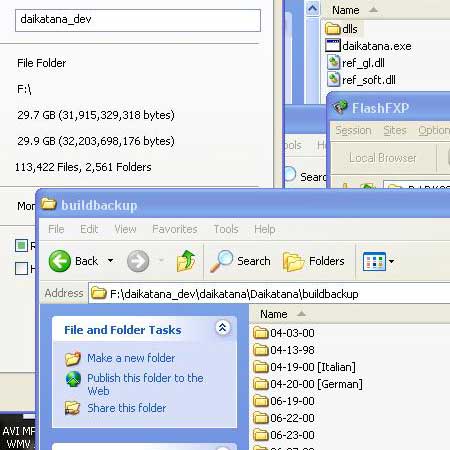This screenshot has height=450, width=450.
Task: Open Favorites menu in buildbackup window
Action: [x=175, y=229]
